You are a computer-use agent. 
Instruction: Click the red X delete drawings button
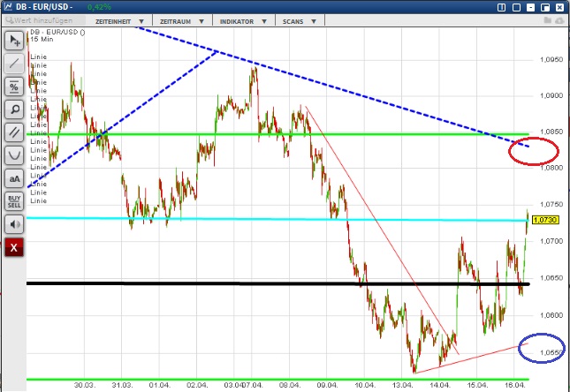(14, 247)
